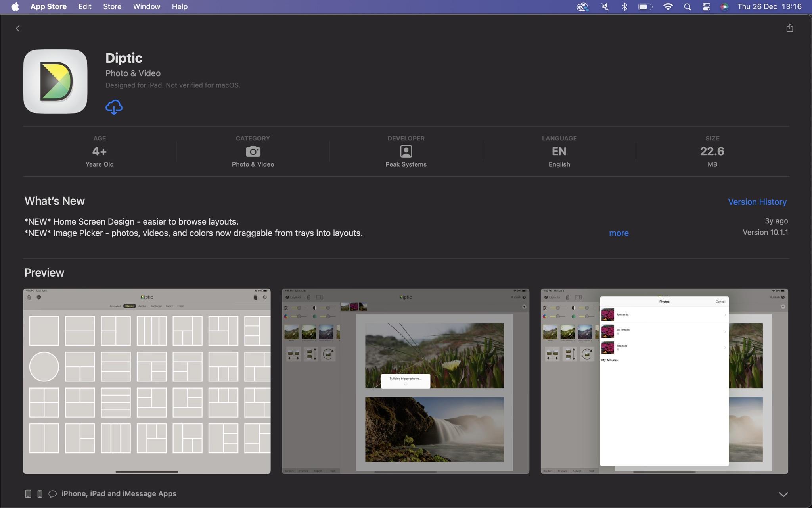
Task: Expand iPhone, iPad and iMessage Apps chevron
Action: point(783,494)
